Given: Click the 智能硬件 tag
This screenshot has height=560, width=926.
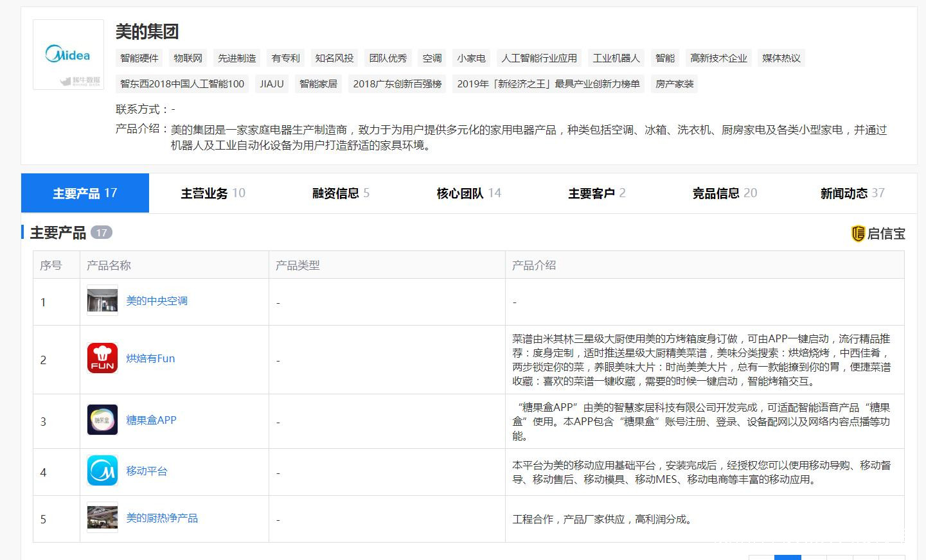Looking at the screenshot, I should pyautogui.click(x=139, y=58).
